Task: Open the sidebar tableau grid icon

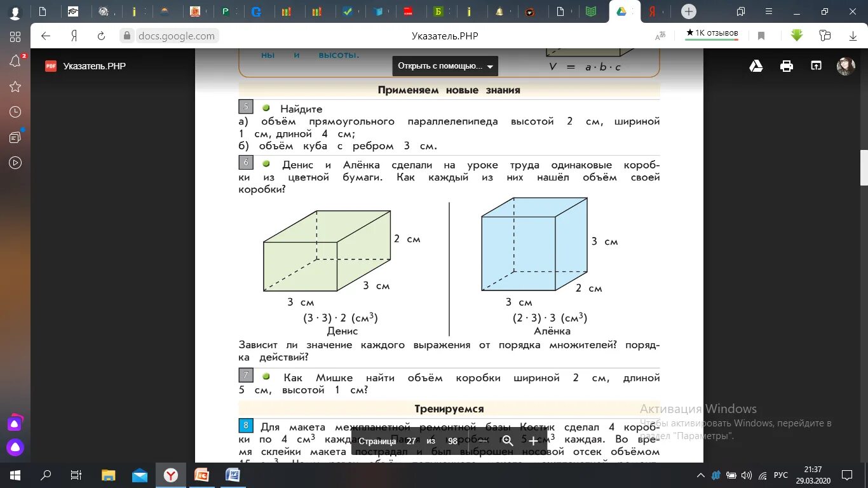Action: point(15,37)
